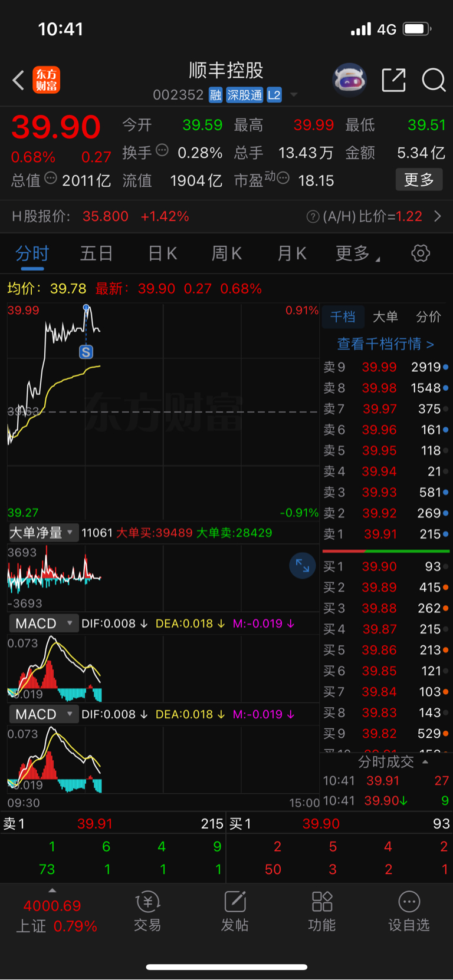Tap the 均价 39.78 readout
Screen dimensions: 453x980
click(47, 289)
